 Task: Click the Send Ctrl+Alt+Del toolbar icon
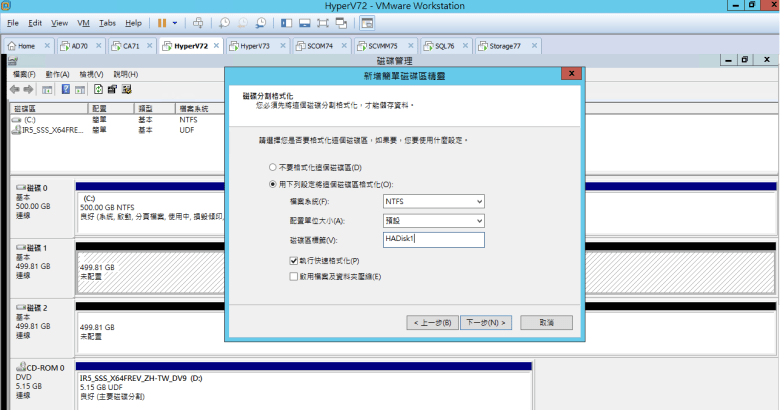198,22
